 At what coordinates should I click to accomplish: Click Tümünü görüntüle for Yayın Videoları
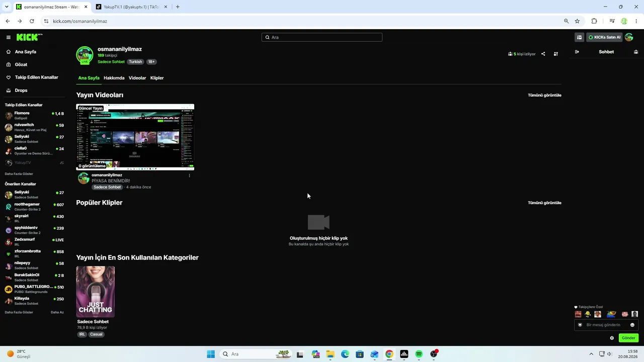pos(544,95)
